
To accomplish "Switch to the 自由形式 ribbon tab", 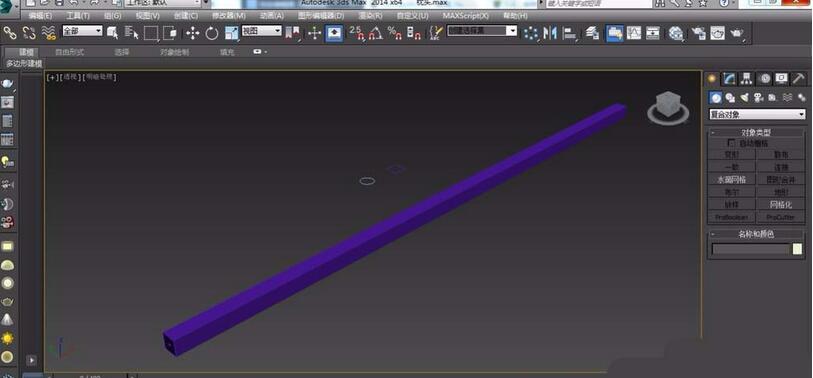I will (x=69, y=52).
